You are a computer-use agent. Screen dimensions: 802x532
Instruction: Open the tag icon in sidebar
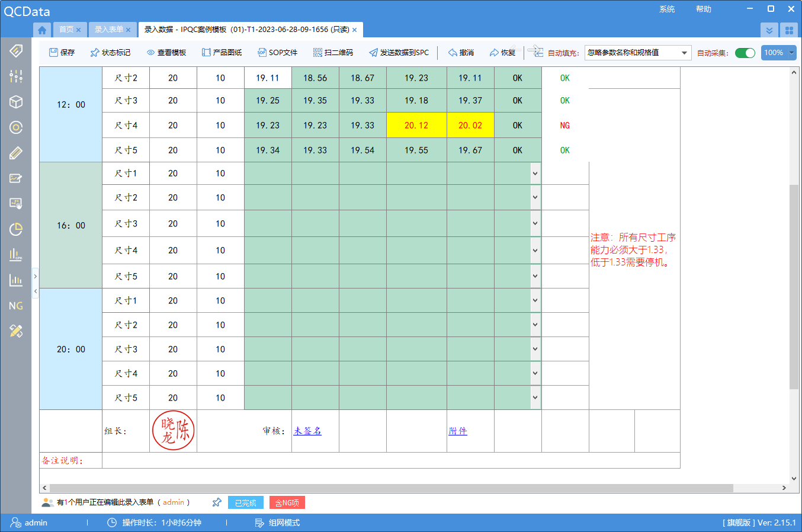click(16, 50)
